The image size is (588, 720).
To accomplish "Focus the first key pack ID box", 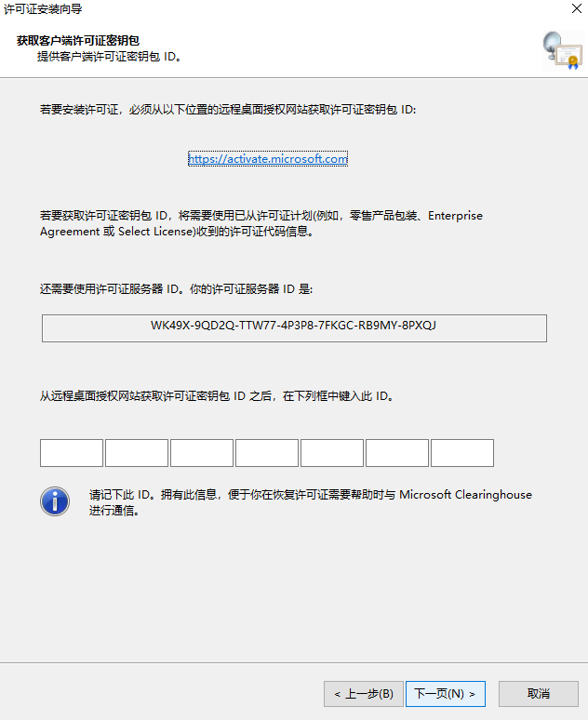I will [72, 453].
